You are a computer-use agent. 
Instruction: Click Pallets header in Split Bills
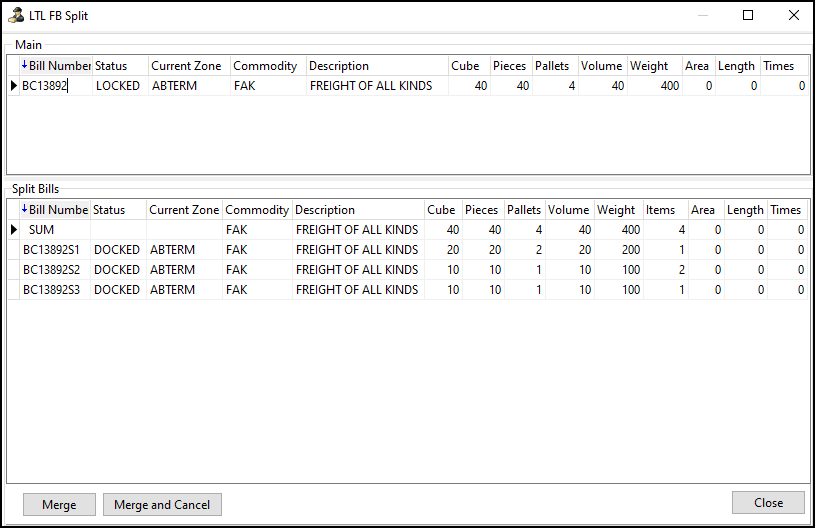(x=524, y=210)
